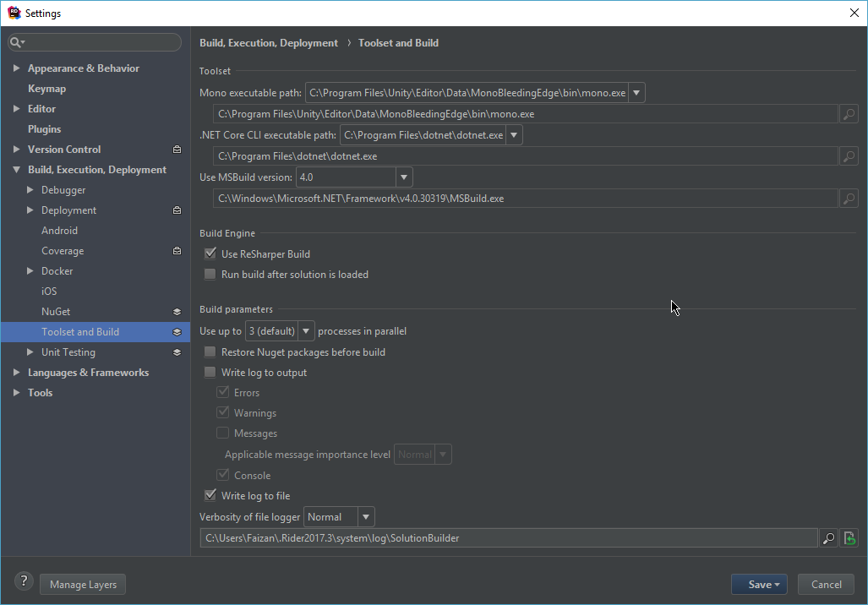Enable Run build after solution is loaded

click(210, 274)
